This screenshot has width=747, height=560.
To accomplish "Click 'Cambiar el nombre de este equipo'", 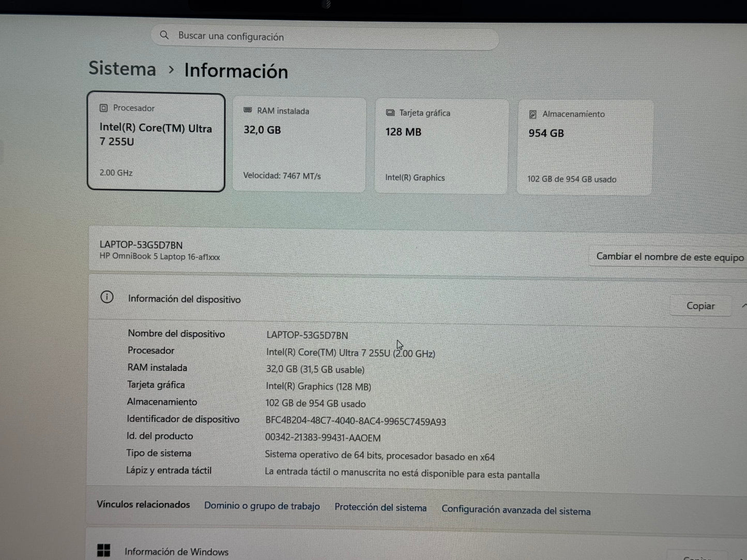I will 670,257.
